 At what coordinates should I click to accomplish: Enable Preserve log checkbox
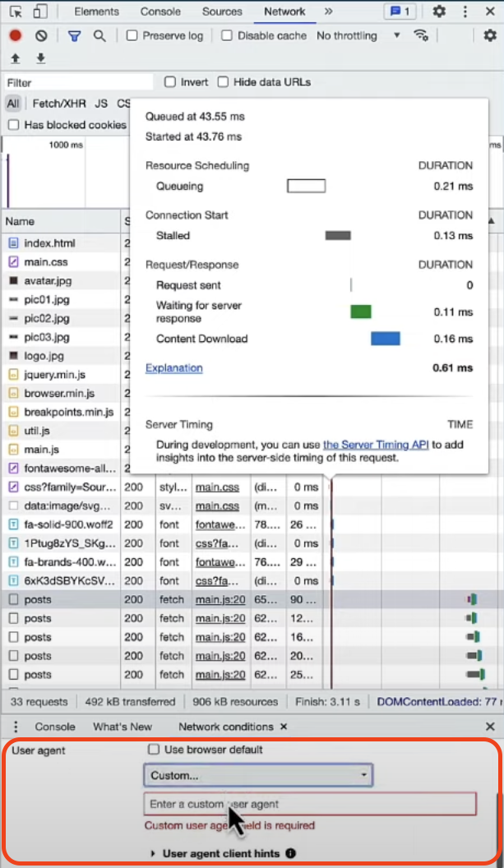132,35
